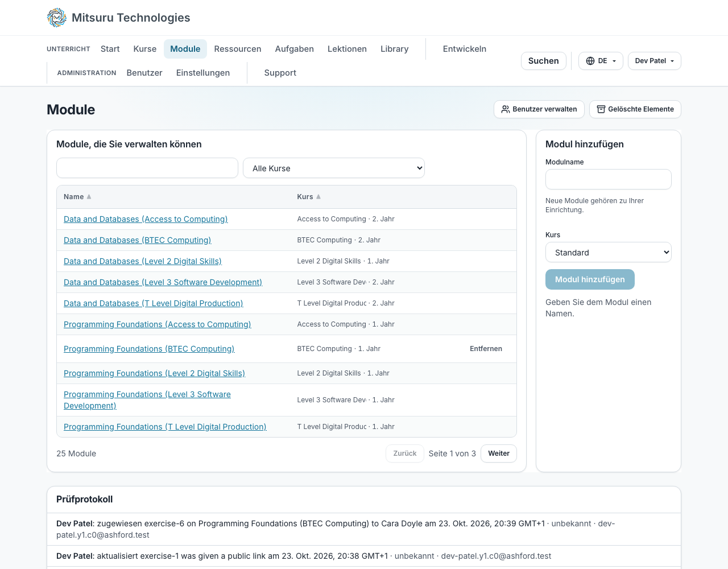Click the Modul hinzufügen button
The height and width of the screenshot is (569, 728).
point(590,279)
